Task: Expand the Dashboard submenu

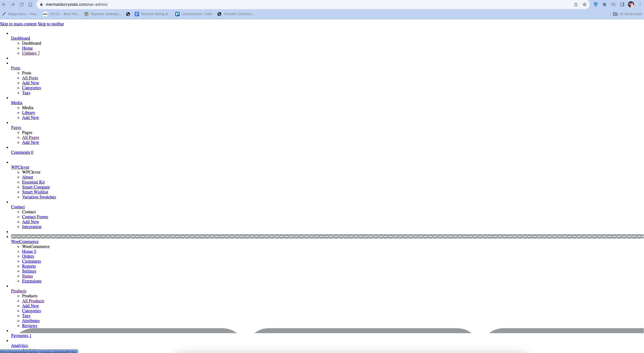Action: tap(20, 38)
